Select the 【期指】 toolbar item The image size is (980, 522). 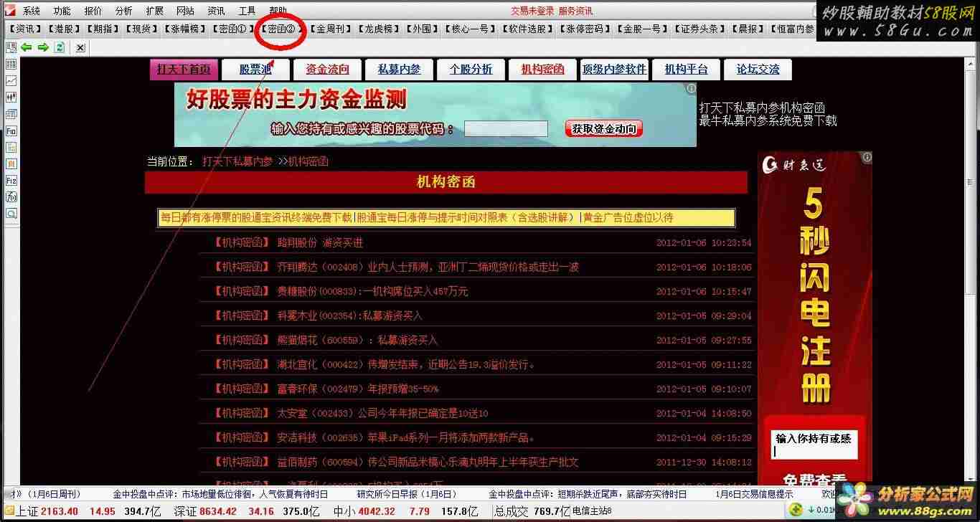click(102, 29)
